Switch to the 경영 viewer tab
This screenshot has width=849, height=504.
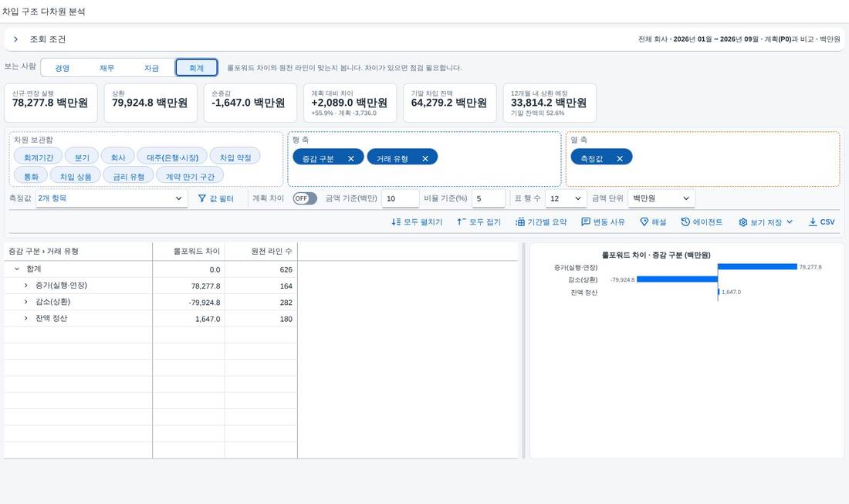pyautogui.click(x=63, y=68)
